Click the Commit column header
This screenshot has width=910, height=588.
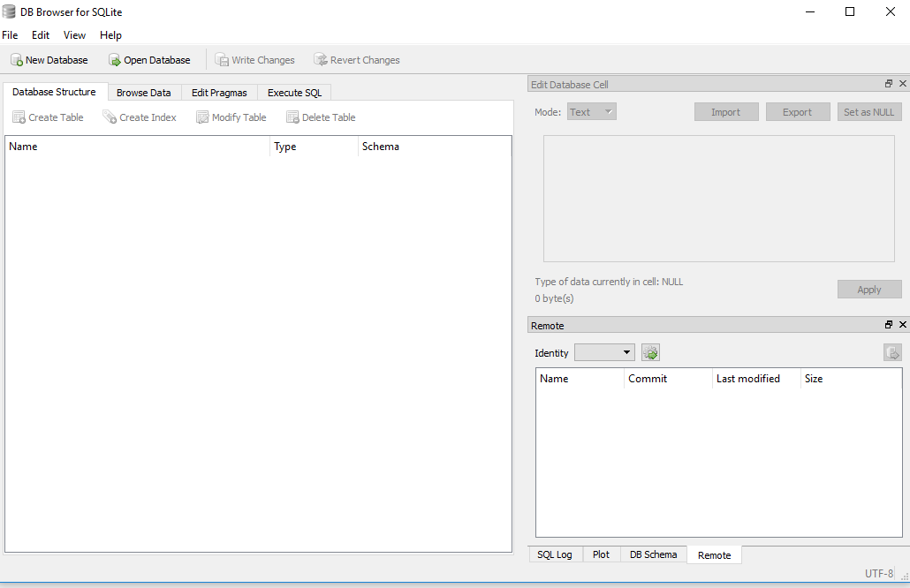point(668,379)
